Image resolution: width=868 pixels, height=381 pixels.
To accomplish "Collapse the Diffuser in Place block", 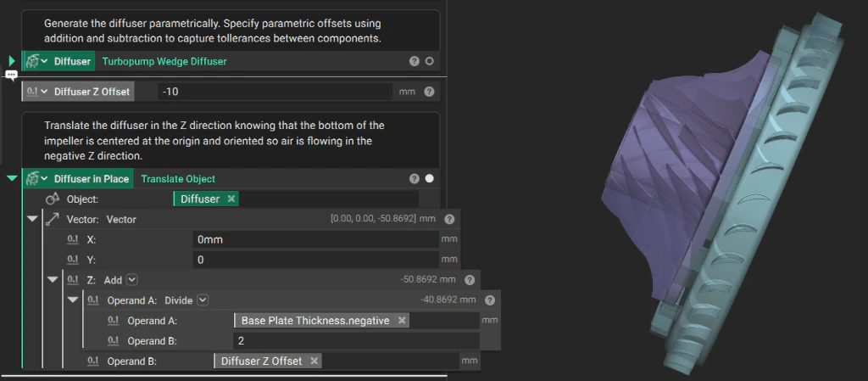I will (x=12, y=178).
